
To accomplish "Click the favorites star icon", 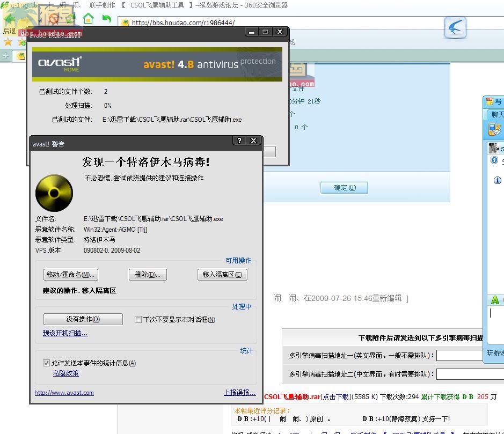I will [x=8, y=42].
